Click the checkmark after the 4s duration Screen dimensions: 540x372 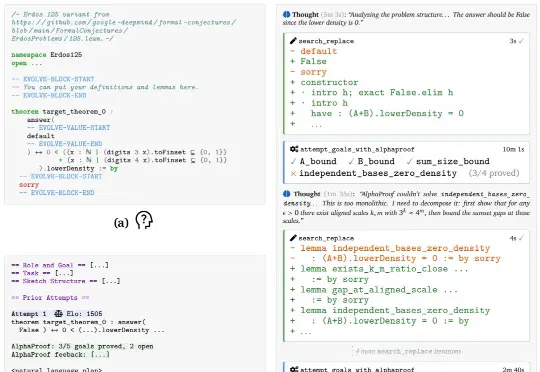(521, 238)
